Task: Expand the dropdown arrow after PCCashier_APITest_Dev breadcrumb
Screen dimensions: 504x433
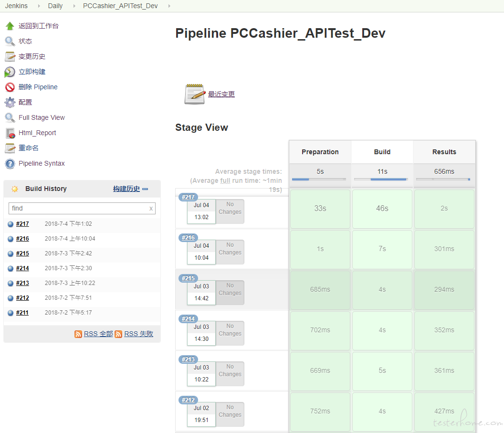Action: 169,6
